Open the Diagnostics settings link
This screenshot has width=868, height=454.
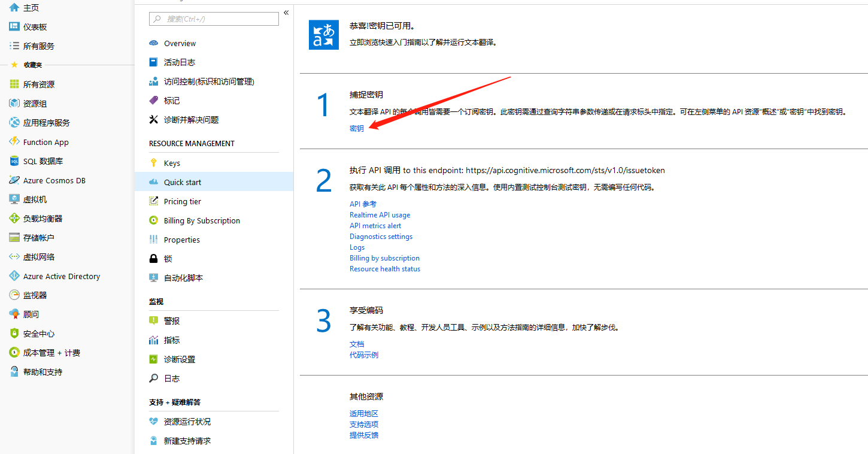(x=381, y=237)
